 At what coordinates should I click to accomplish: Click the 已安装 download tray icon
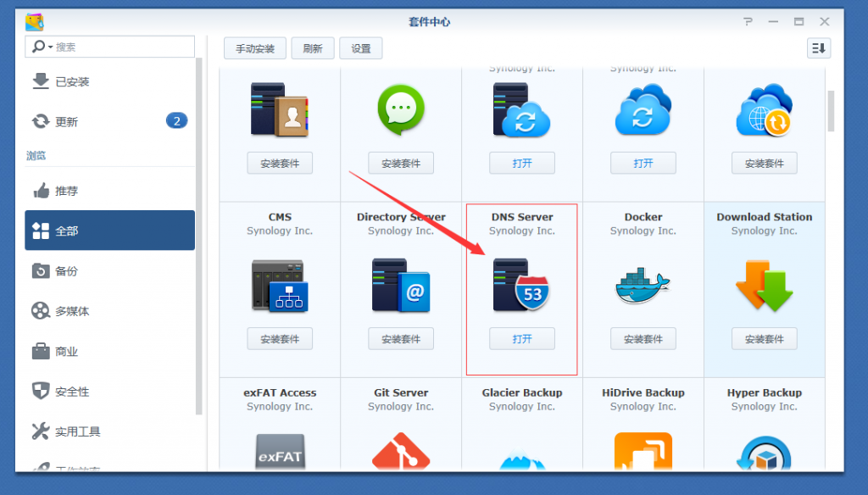point(41,81)
